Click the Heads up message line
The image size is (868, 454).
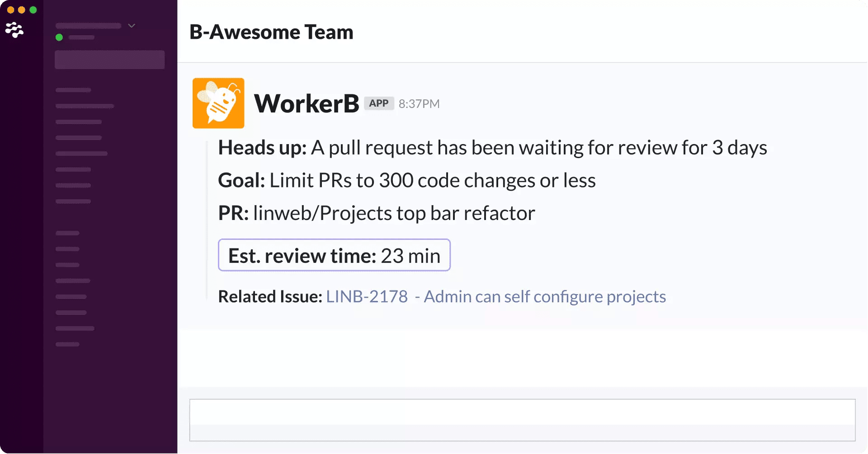pos(492,148)
